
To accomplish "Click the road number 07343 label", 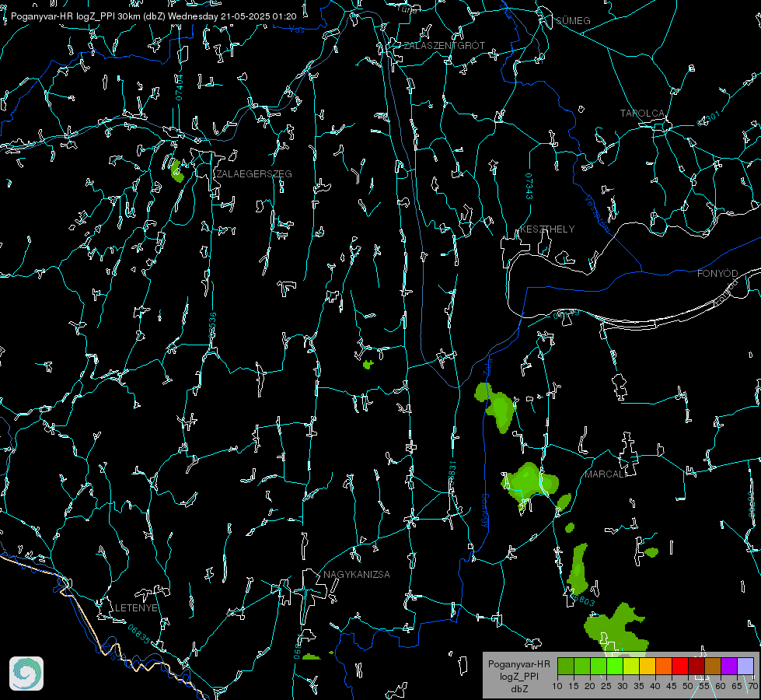I will tap(529, 187).
